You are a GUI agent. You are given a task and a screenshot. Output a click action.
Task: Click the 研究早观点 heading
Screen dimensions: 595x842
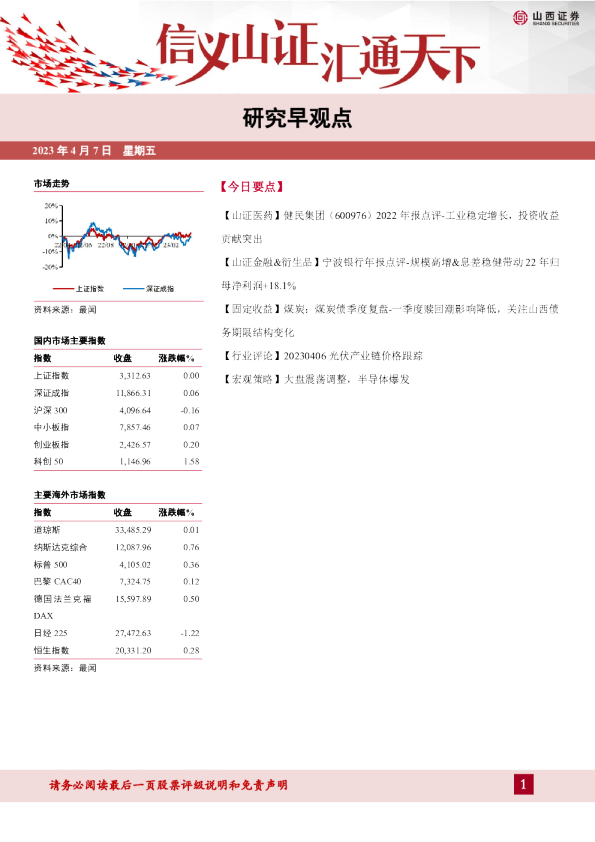coord(297,118)
